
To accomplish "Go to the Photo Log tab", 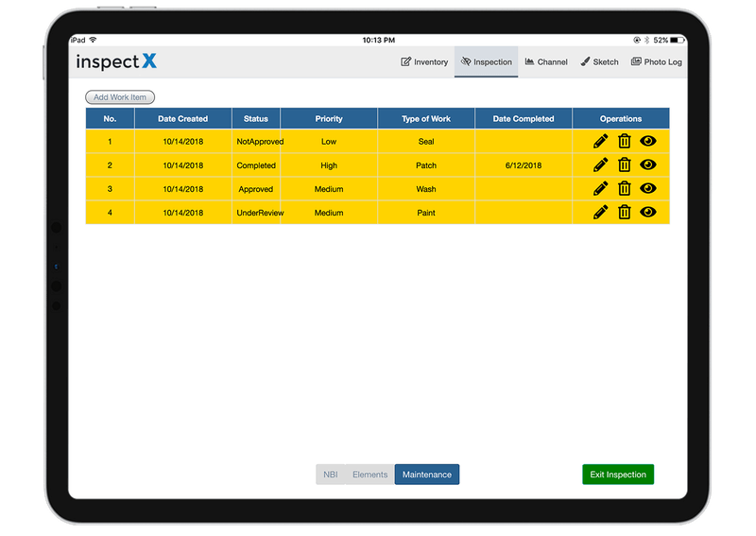I will (656, 61).
